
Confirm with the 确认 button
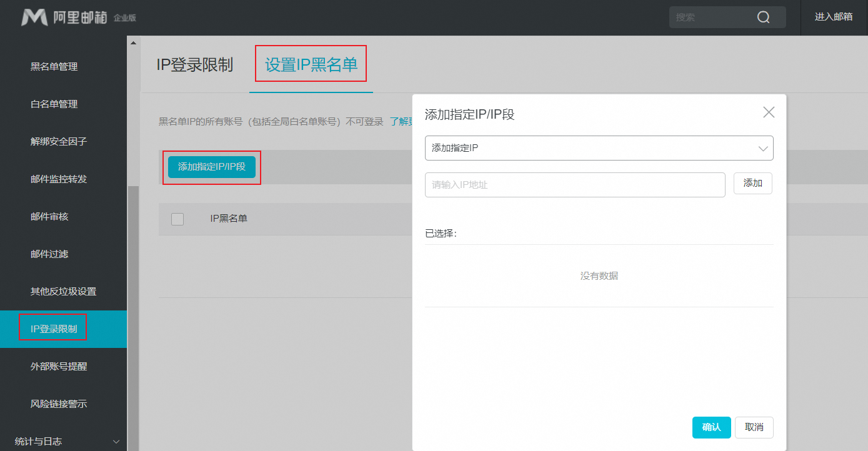pos(711,427)
